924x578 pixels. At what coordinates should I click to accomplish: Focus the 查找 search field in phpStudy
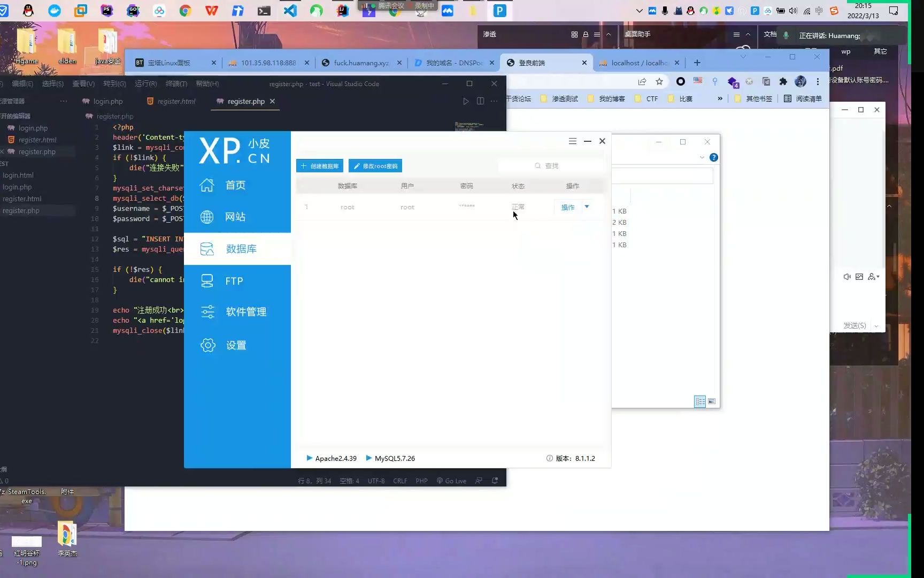tap(551, 166)
